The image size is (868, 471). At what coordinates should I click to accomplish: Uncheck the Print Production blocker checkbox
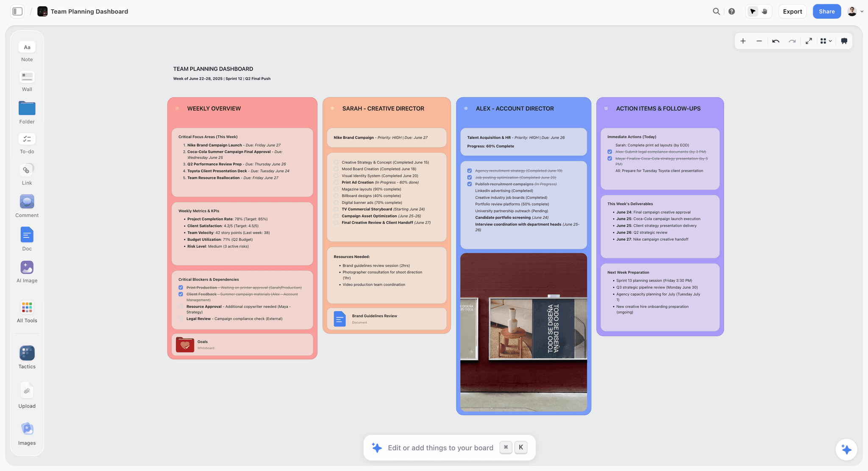pyautogui.click(x=181, y=287)
